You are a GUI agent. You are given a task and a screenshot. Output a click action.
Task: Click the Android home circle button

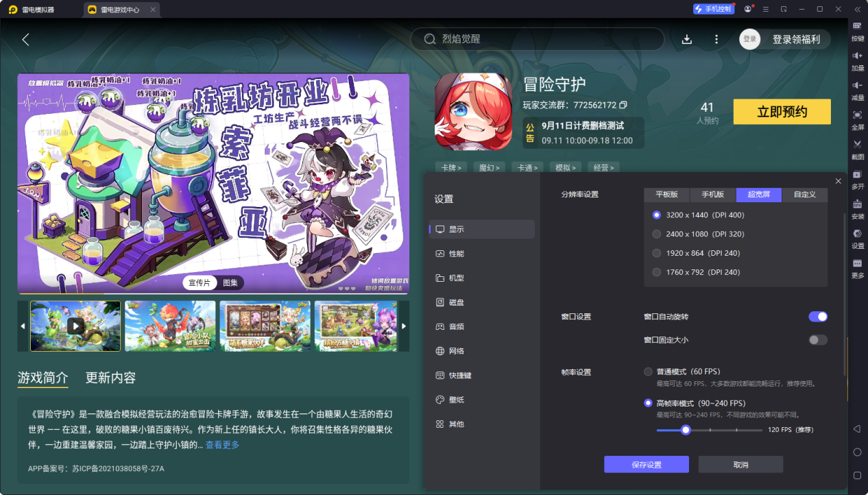click(857, 452)
